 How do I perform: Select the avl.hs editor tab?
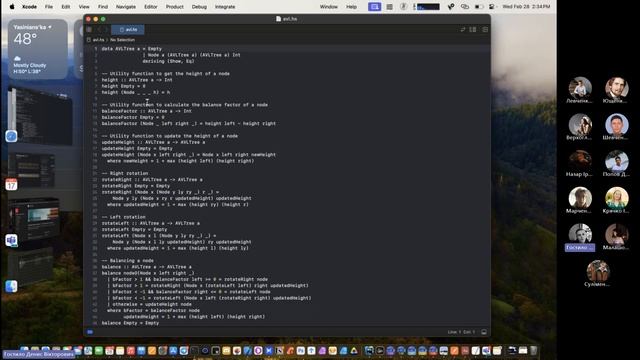(x=128, y=29)
